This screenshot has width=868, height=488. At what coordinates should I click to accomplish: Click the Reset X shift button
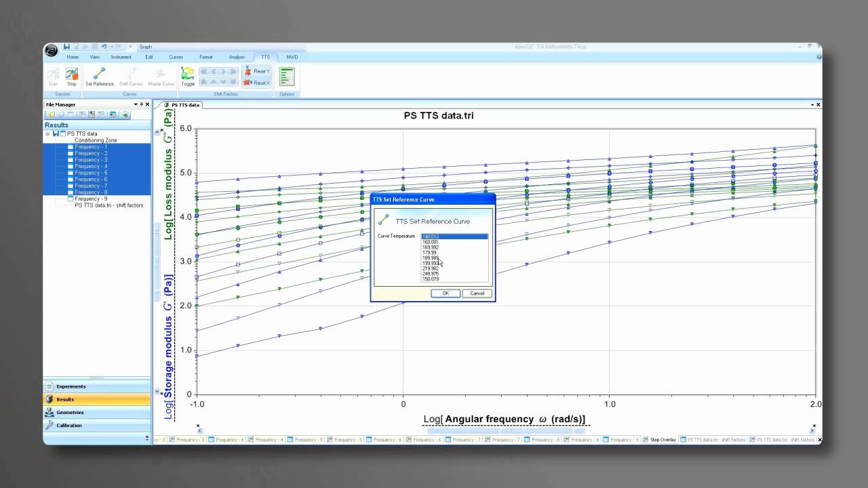tap(257, 83)
